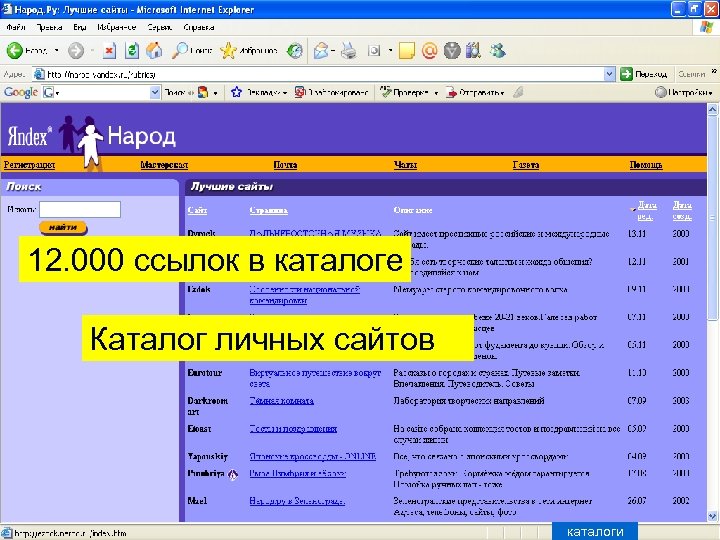Click the Google toolbar highlighter pencil icon
The height and width of the screenshot is (540, 720).
518,92
